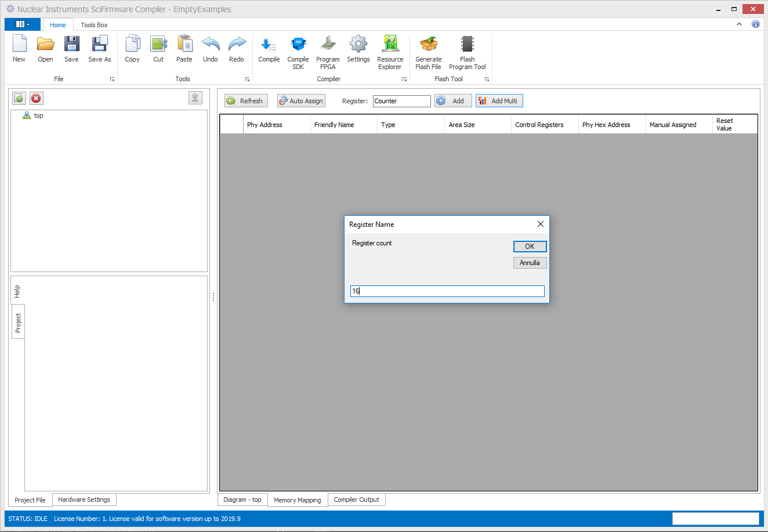
Task: Click the red delete icon in project panel
Action: 37,99
